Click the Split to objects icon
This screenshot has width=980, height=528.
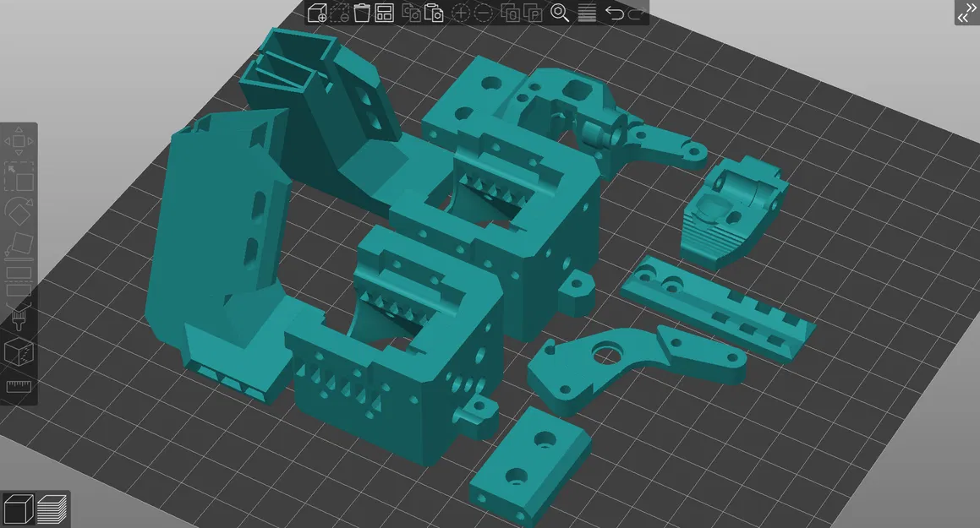click(x=510, y=13)
